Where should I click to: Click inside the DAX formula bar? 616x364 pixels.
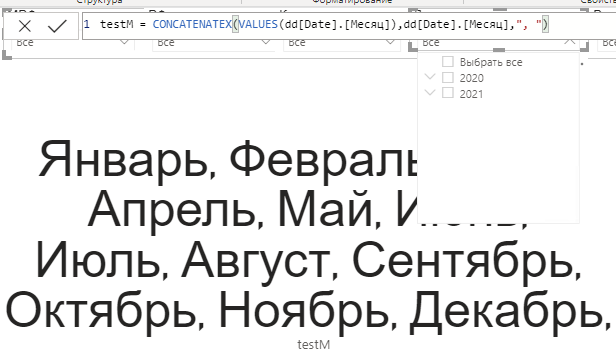(349, 26)
